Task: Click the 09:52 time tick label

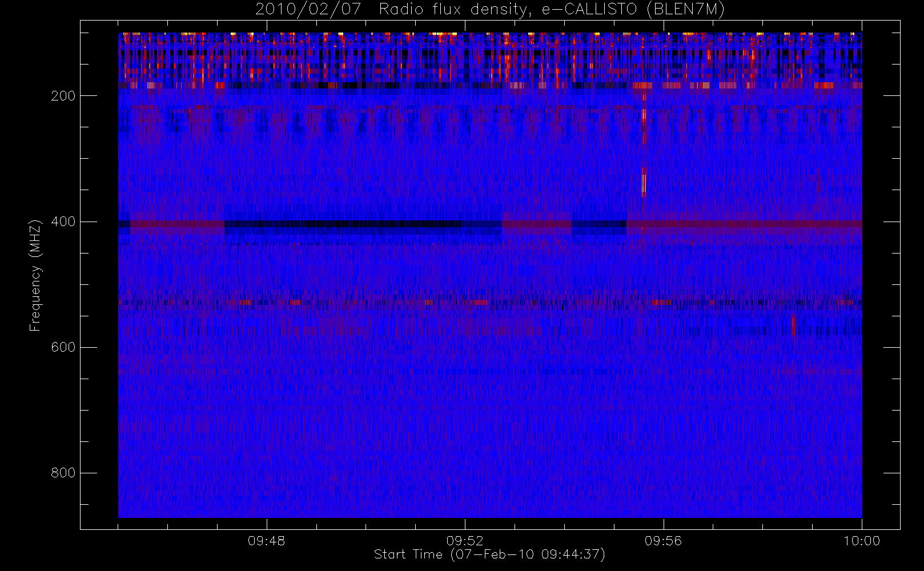Action: click(x=465, y=541)
